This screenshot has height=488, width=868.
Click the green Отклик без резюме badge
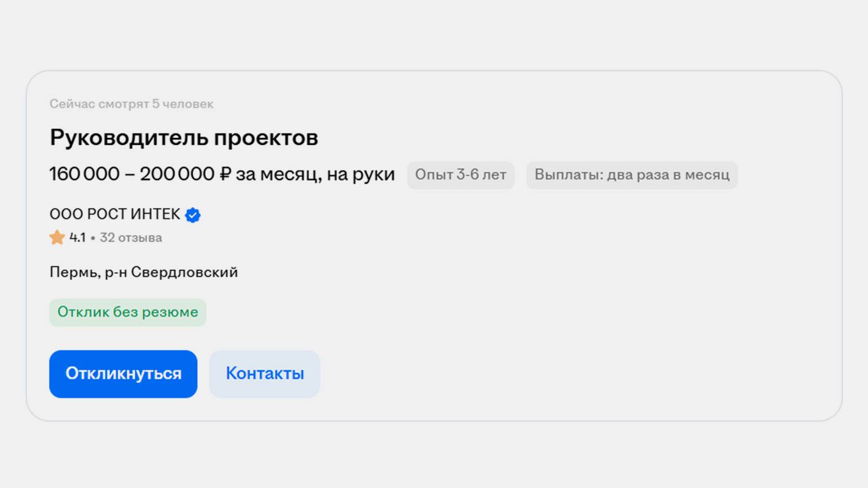point(127,312)
